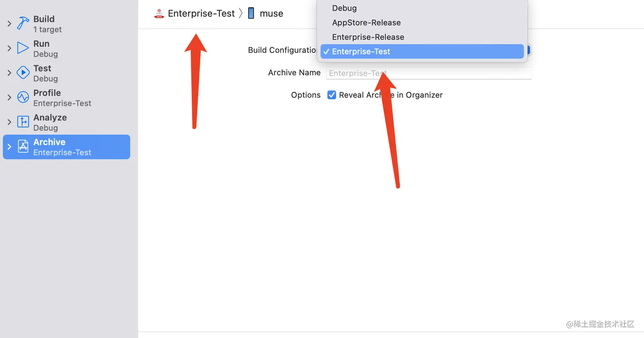Click the Archive Name text field
The height and width of the screenshot is (338, 644).
pos(429,73)
